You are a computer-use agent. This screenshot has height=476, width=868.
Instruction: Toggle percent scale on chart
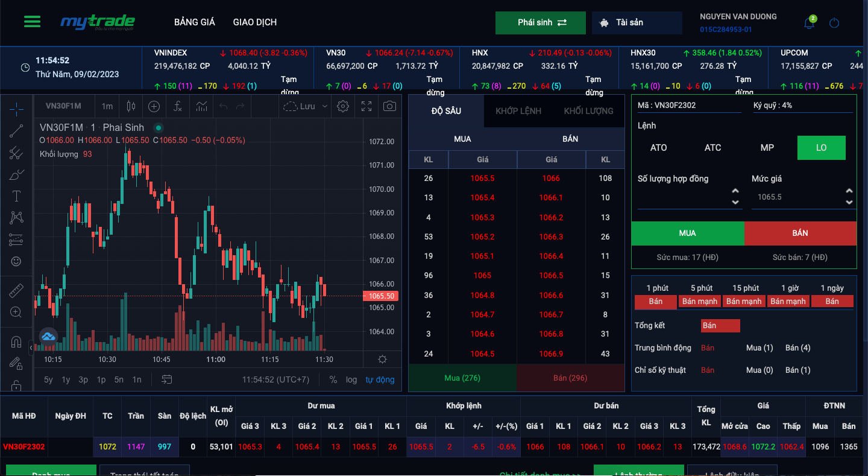(333, 379)
